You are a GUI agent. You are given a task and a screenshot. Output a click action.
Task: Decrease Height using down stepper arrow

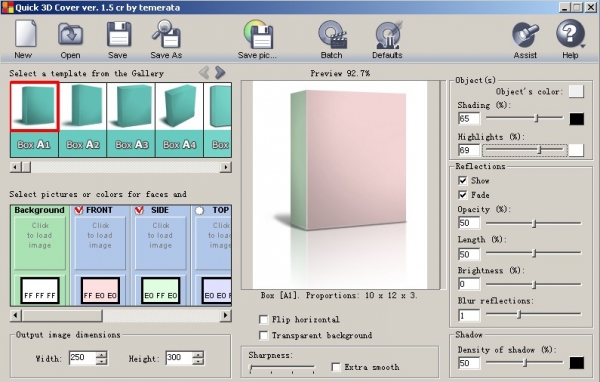[198, 362]
